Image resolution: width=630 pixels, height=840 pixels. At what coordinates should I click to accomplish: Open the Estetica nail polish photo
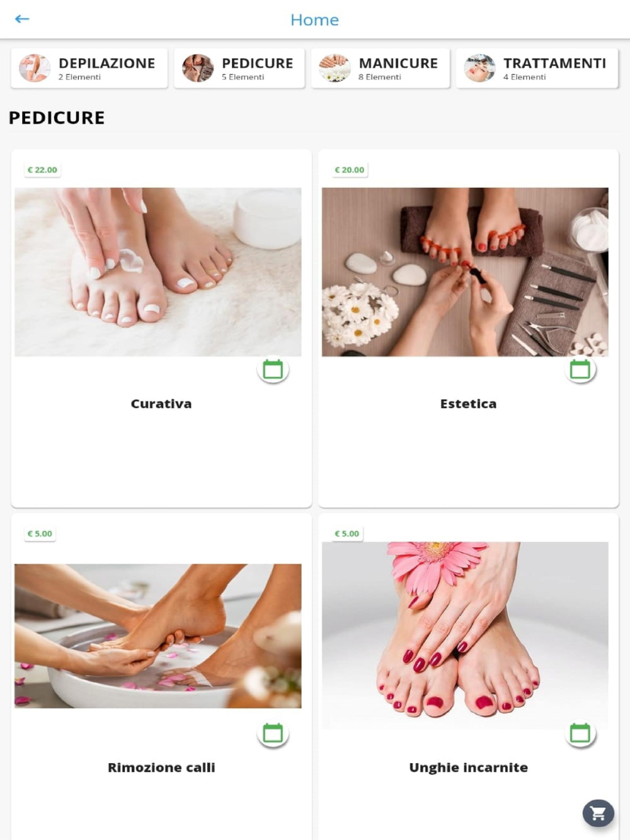[465, 272]
